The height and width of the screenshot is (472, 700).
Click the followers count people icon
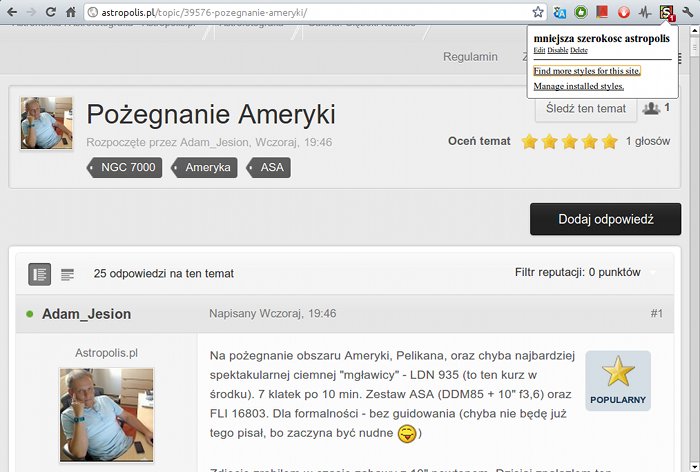click(651, 108)
